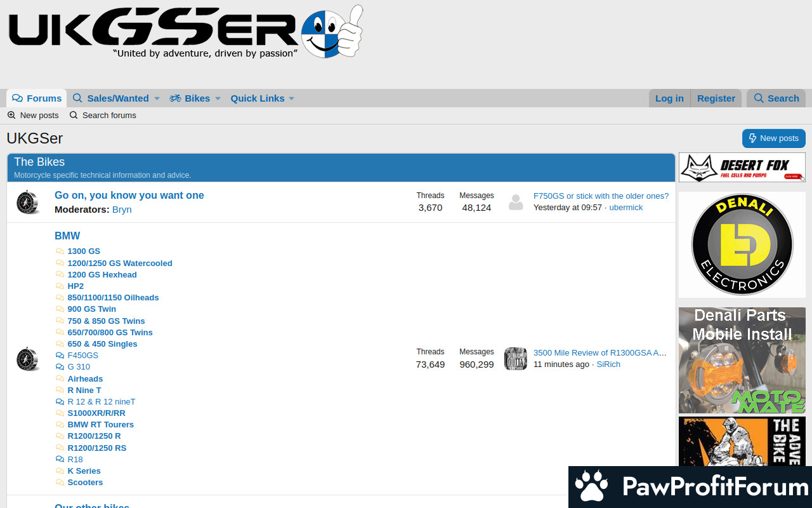Click compass icon beside BMW forum category
812x508 pixels.
[28, 359]
